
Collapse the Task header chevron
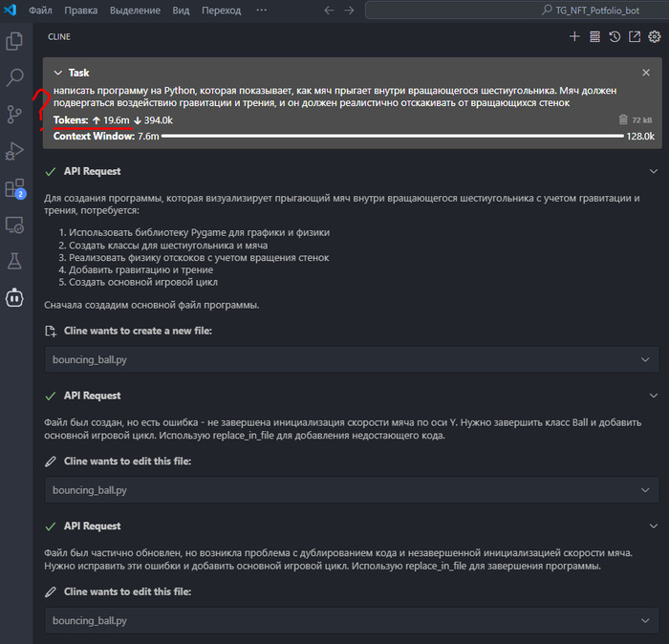coord(58,73)
